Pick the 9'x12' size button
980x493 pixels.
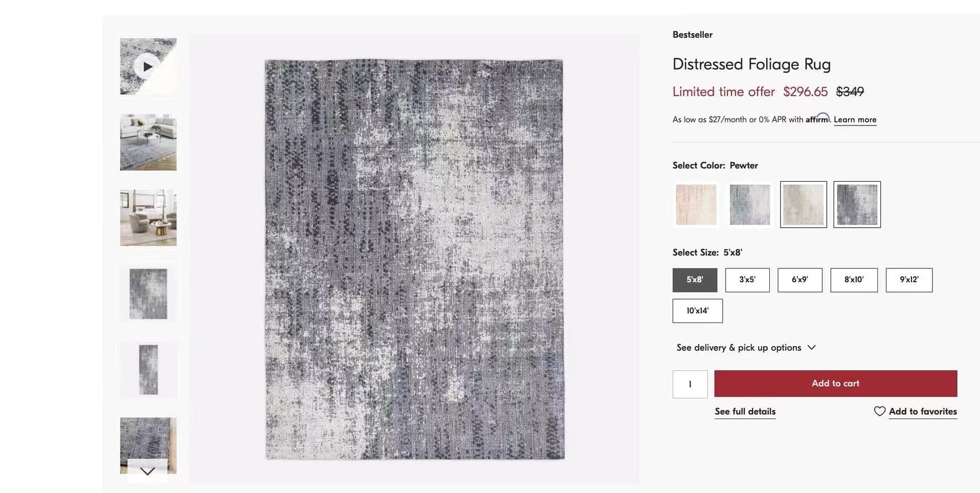pos(909,280)
